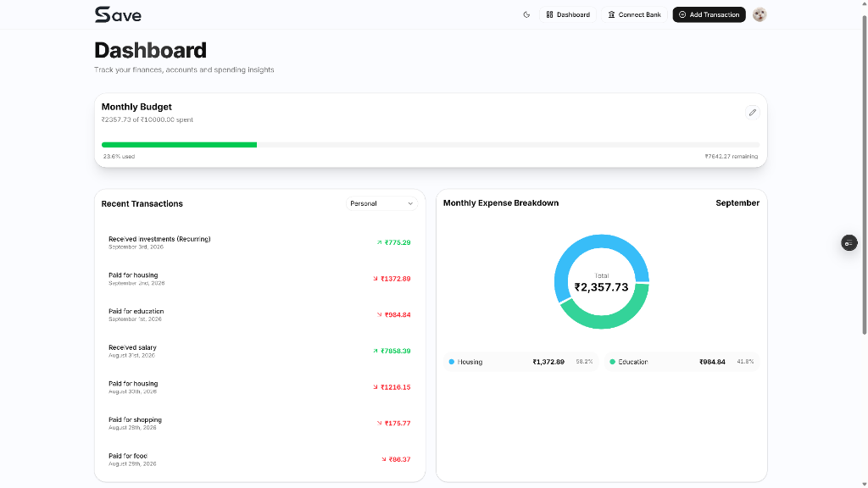Click the ₹984.84 transaction amount

[x=398, y=315]
